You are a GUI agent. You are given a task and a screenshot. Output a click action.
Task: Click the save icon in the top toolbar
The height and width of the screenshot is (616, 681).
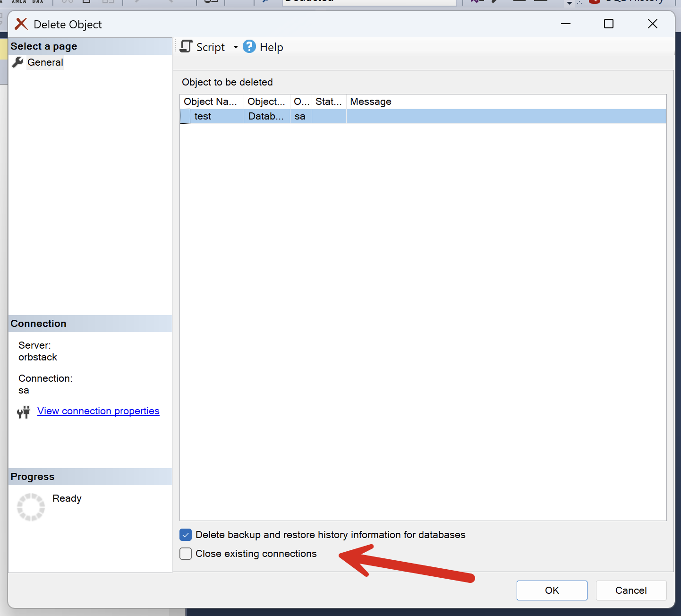click(x=86, y=1)
